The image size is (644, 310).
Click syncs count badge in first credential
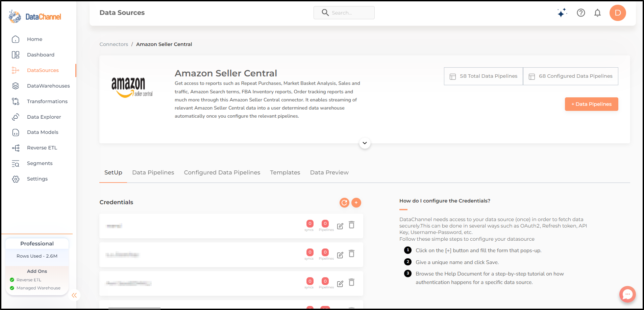click(310, 223)
